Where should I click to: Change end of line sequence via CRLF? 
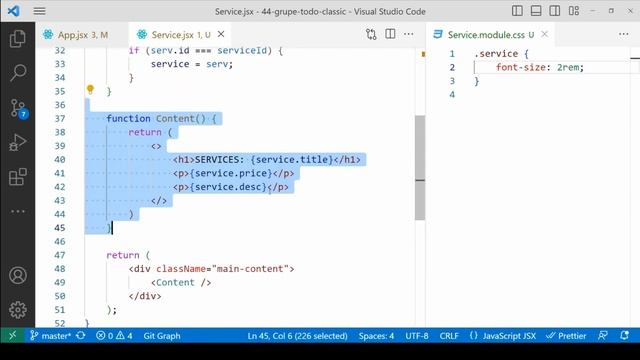point(449,336)
